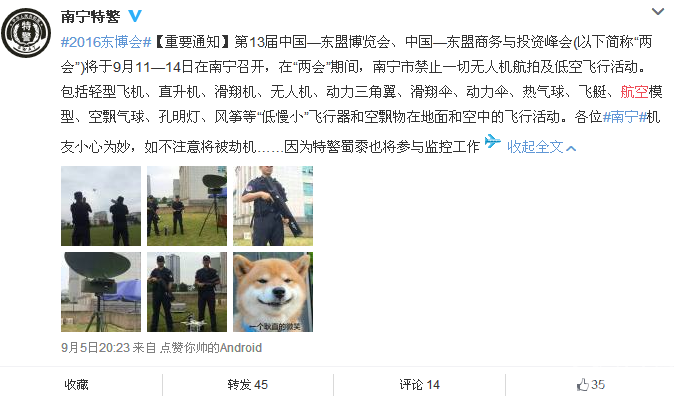Select the 评论 14 comments tab
This screenshot has width=674, height=404.
(419, 385)
